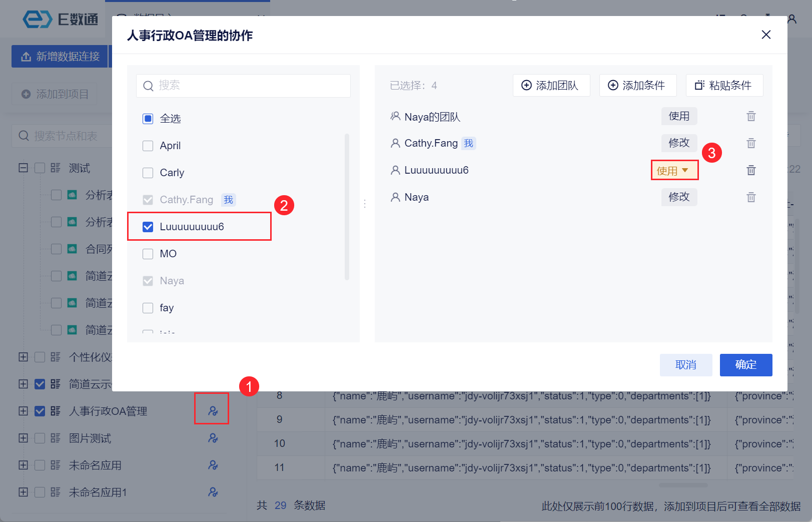
Task: Delete the Naya的团队 entry with its trash icon
Action: (x=751, y=116)
